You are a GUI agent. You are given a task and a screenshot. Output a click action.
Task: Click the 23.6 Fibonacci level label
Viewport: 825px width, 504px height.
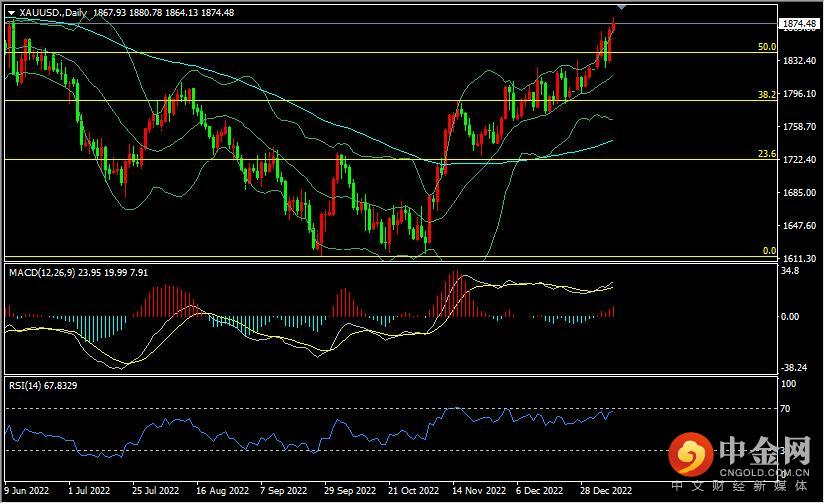[x=766, y=154]
